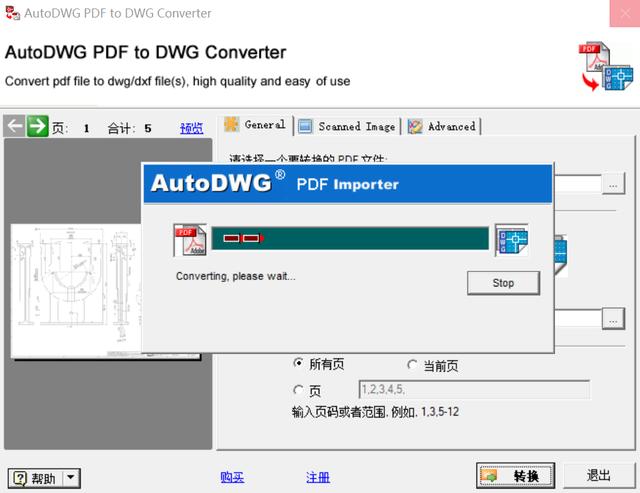Open the 帮助 help button

click(36, 478)
